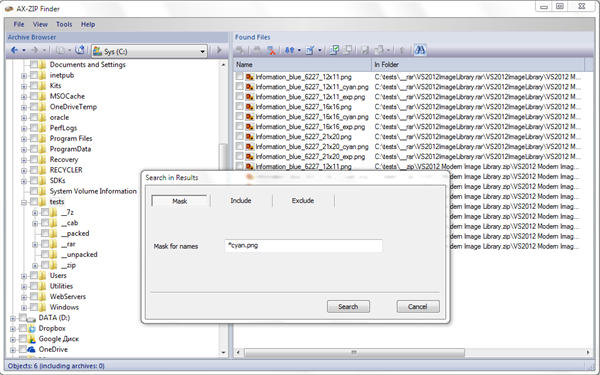Click the go-up-folder icon beside drive selector
The image size is (600, 375).
tap(80, 50)
